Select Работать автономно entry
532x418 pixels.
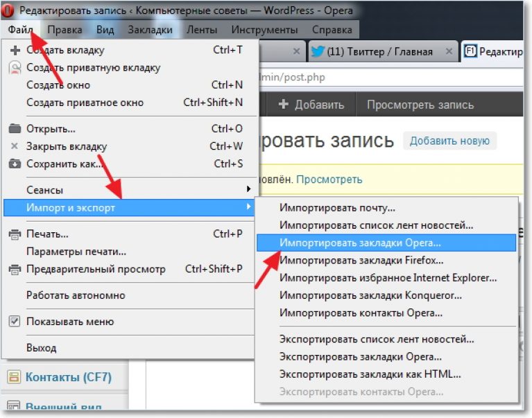coord(128,295)
